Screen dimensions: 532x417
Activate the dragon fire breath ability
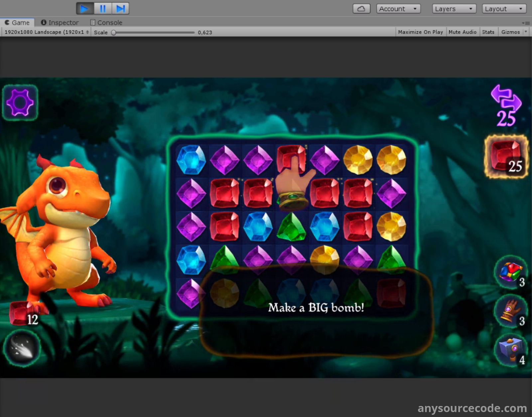point(22,348)
